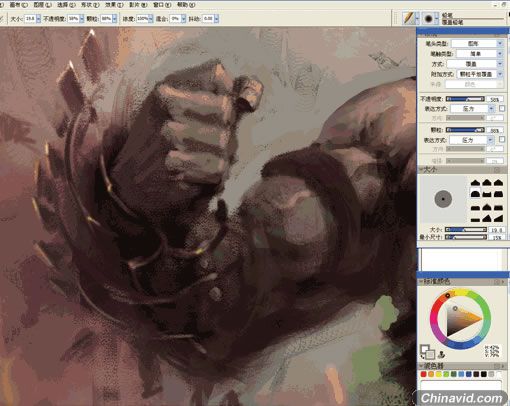Click the property bar Size input field

[x=30, y=19]
